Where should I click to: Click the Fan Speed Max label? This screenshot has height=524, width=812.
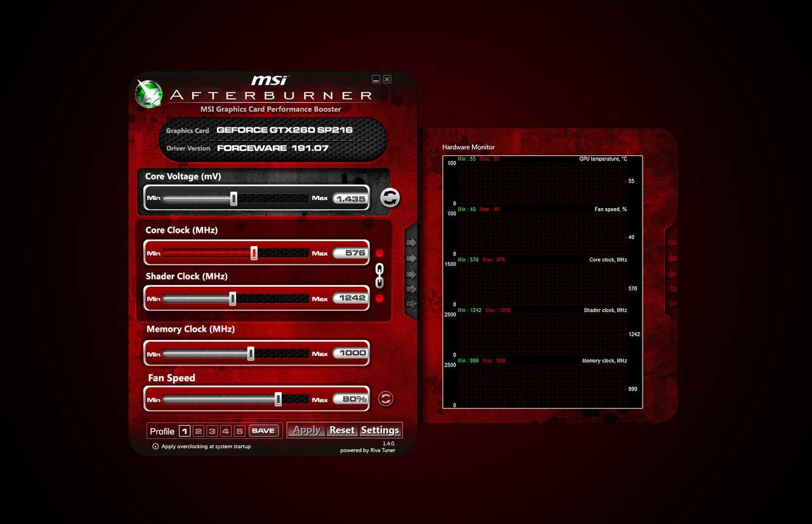pyautogui.click(x=320, y=400)
